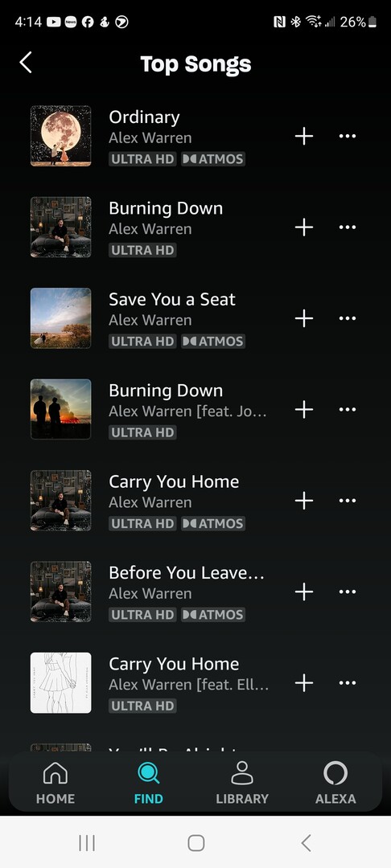Select the Find tab
This screenshot has height=868, width=391.
(148, 783)
